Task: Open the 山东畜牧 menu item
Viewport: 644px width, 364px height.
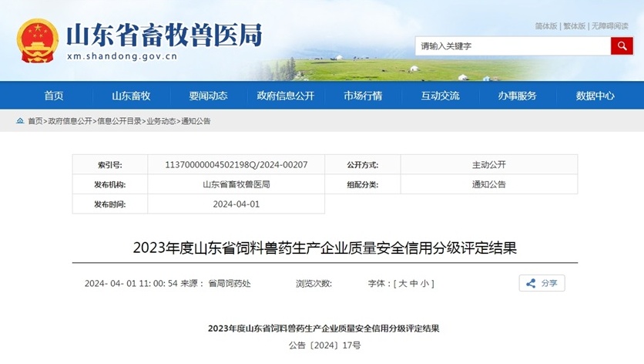Action: [131, 96]
